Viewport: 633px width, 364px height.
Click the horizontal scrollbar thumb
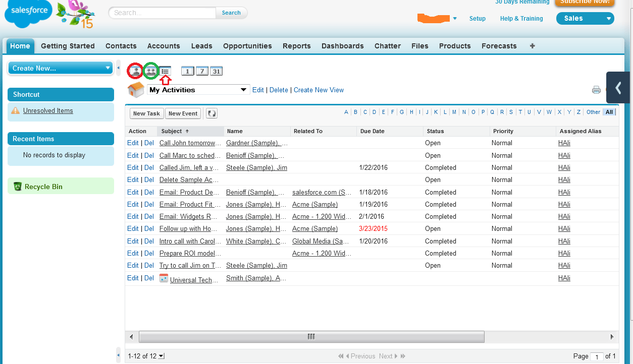[x=311, y=337]
